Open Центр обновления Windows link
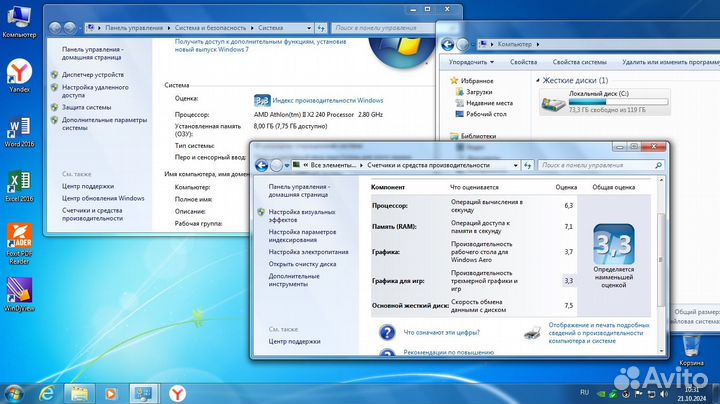This screenshot has height=404, width=720. tap(103, 198)
